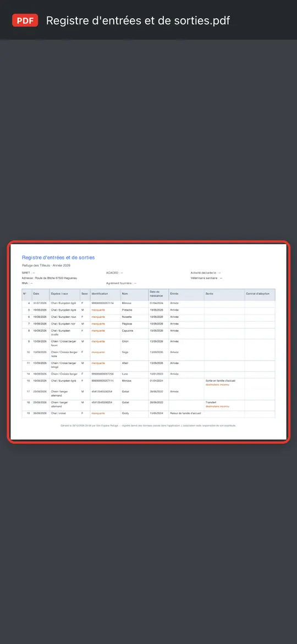Select the Contrat d'adoption column header

[x=257, y=294]
